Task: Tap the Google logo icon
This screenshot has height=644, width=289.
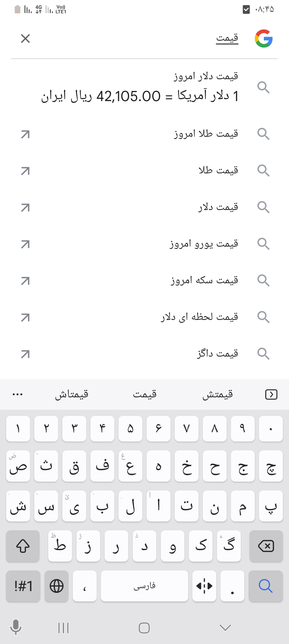Action: (264, 39)
